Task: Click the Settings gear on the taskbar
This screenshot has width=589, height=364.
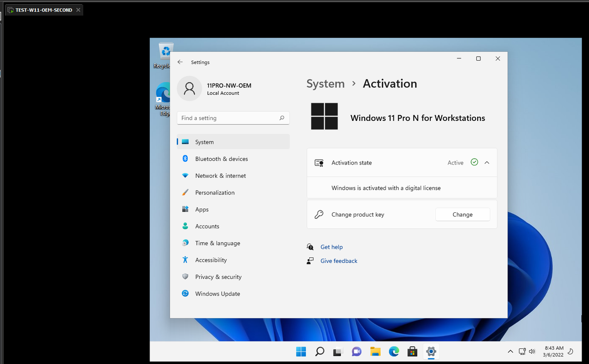Action: coord(431,352)
